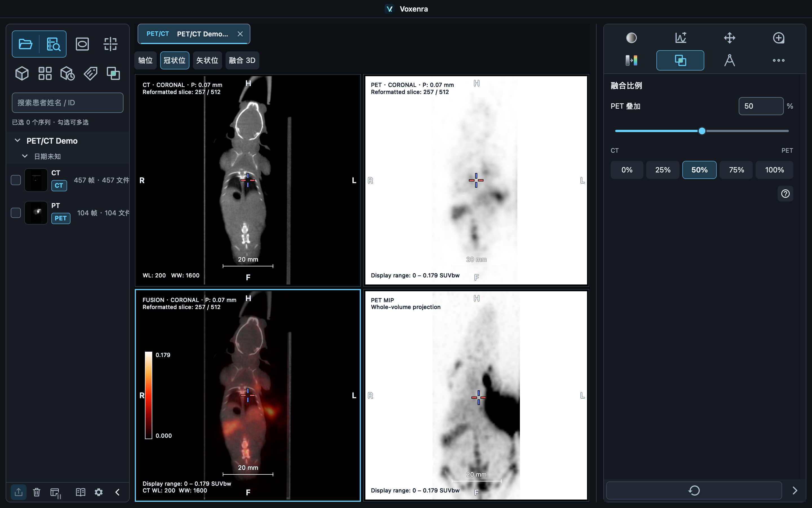812x508 pixels.
Task: Click the reset refresh button at bottom
Action: click(694, 491)
